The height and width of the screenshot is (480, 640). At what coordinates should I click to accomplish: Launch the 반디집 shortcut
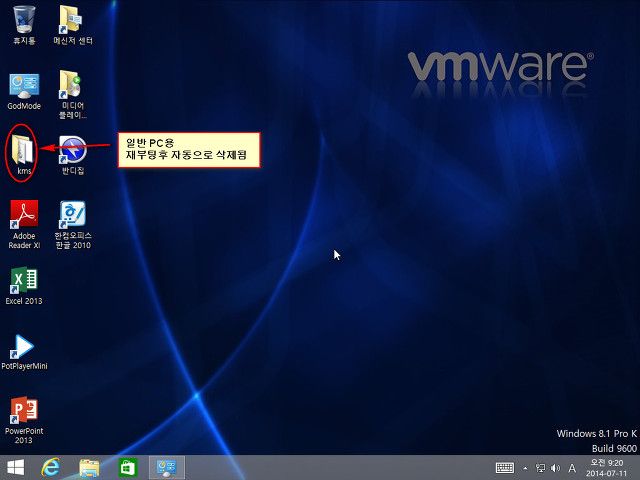tap(73, 154)
